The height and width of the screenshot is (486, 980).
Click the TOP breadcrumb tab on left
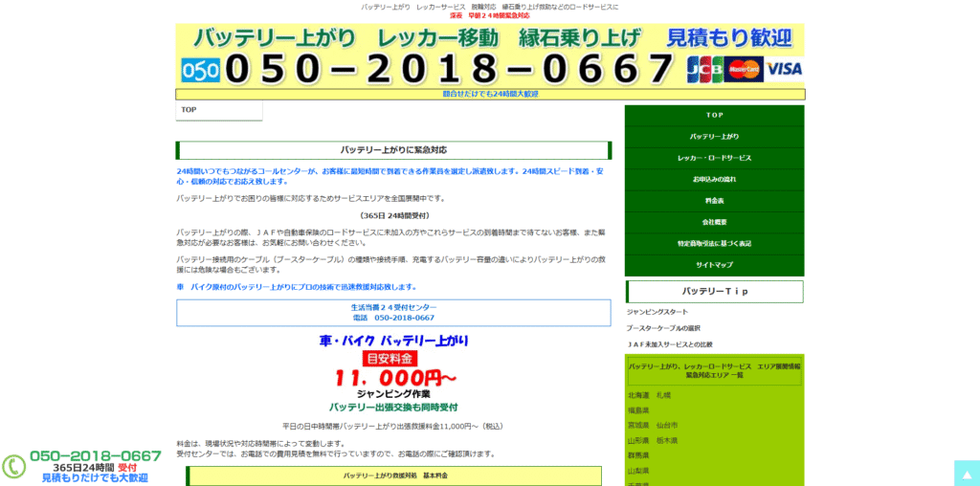189,110
